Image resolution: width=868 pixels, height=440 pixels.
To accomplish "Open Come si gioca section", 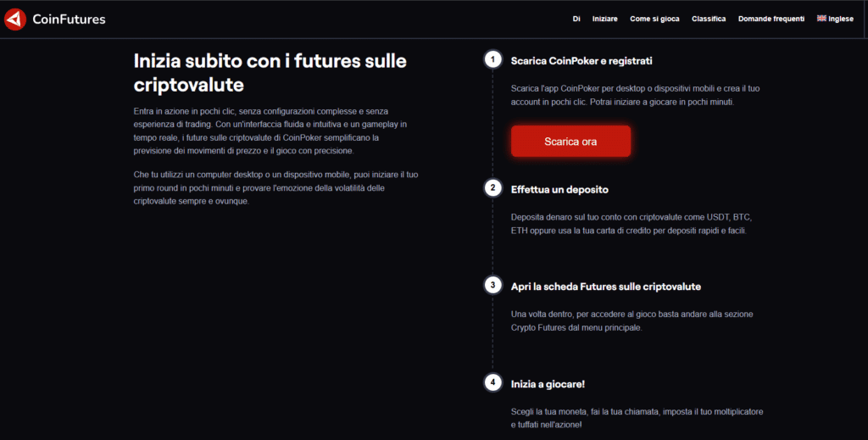I will (654, 19).
